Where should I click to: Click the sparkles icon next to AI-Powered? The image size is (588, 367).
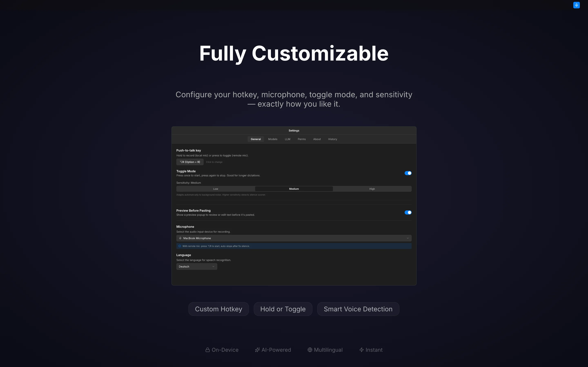[x=257, y=349]
